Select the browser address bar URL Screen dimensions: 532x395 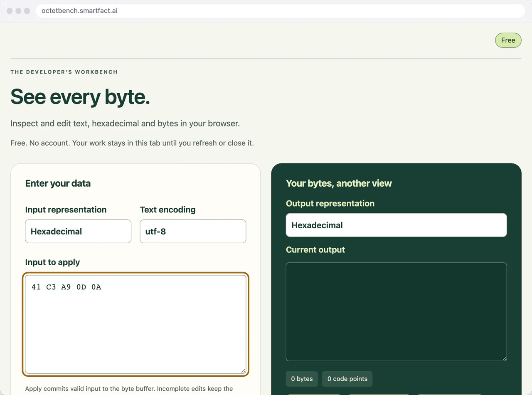click(79, 11)
